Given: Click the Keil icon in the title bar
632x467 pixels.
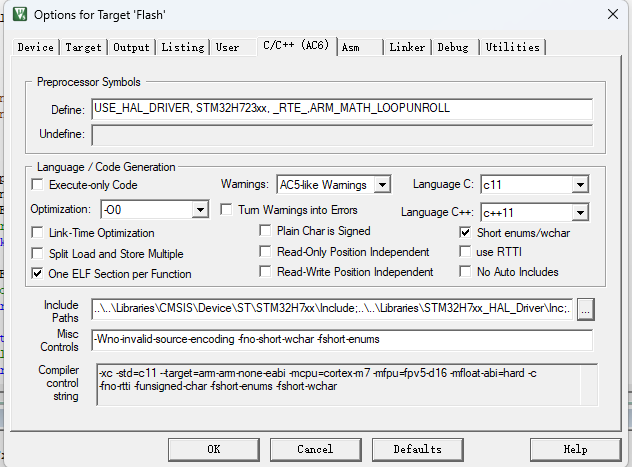Looking at the screenshot, I should pyautogui.click(x=17, y=14).
